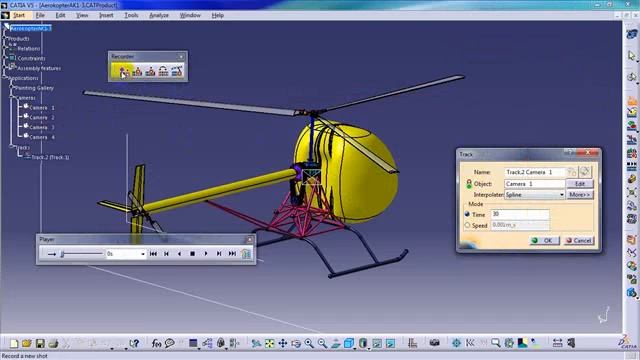Click the Edit button beside Object

coord(580,184)
